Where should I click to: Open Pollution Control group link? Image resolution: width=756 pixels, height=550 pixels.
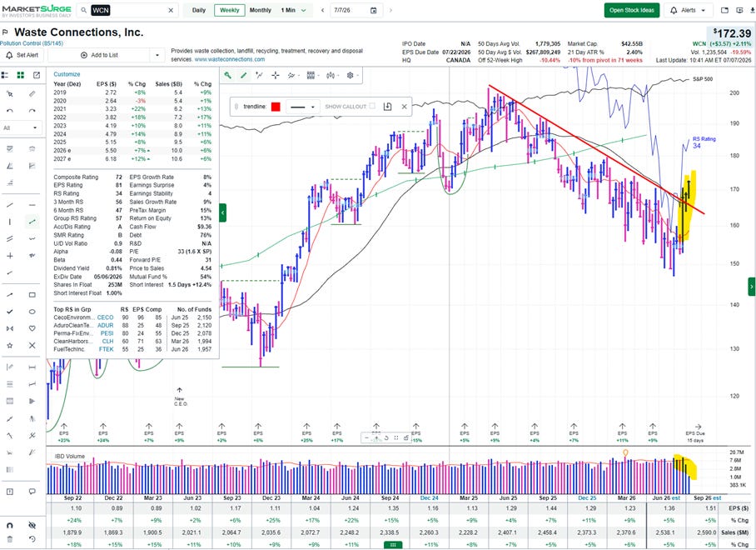(x=32, y=43)
